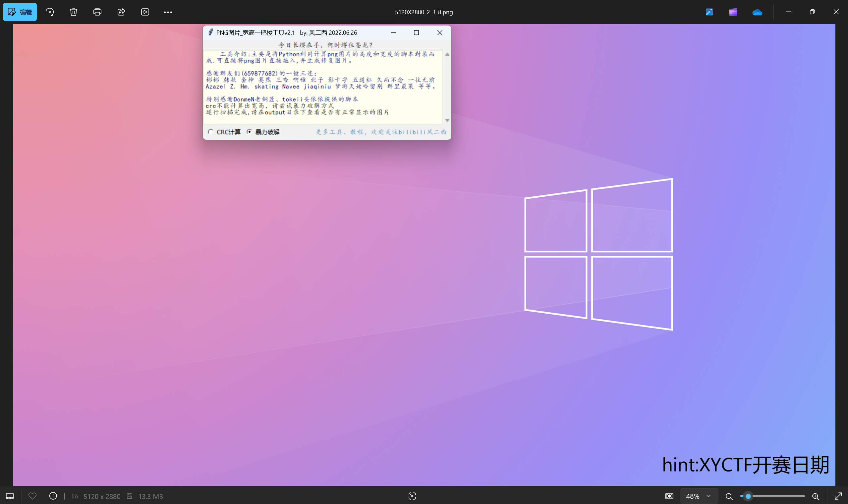This screenshot has width=848, height=504.
Task: Click the text output area of PNG tool
Action: coord(323,87)
